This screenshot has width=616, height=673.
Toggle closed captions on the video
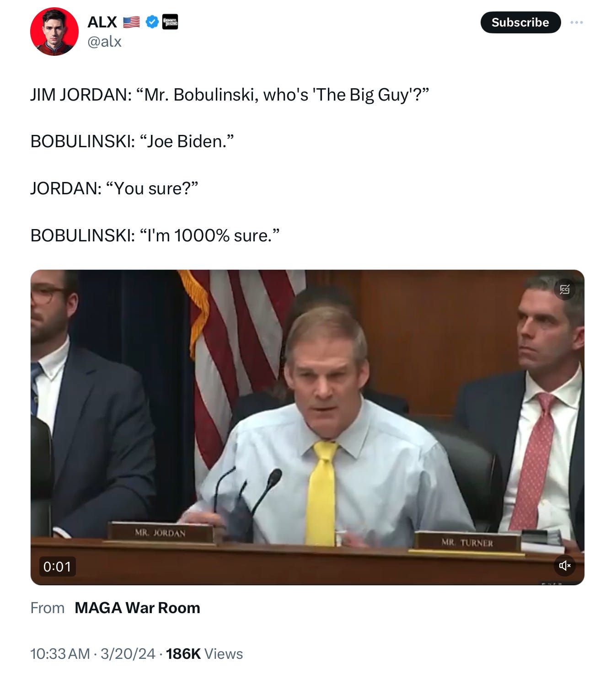pos(564,289)
